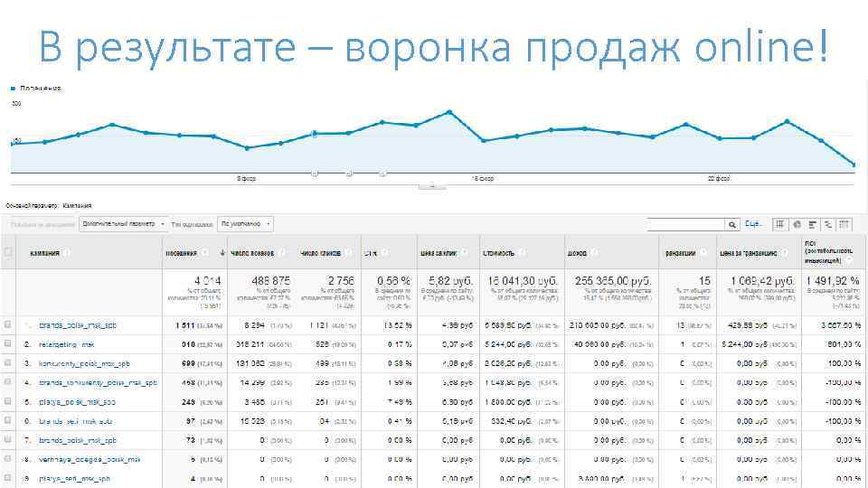The width and height of the screenshot is (868, 488).
Task: Tick checkbox for platya_seti_msk_spb row
Action: click(8, 477)
